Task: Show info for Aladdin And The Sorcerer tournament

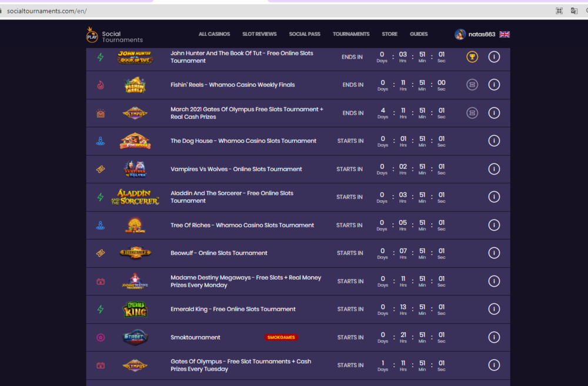Action: click(x=494, y=197)
